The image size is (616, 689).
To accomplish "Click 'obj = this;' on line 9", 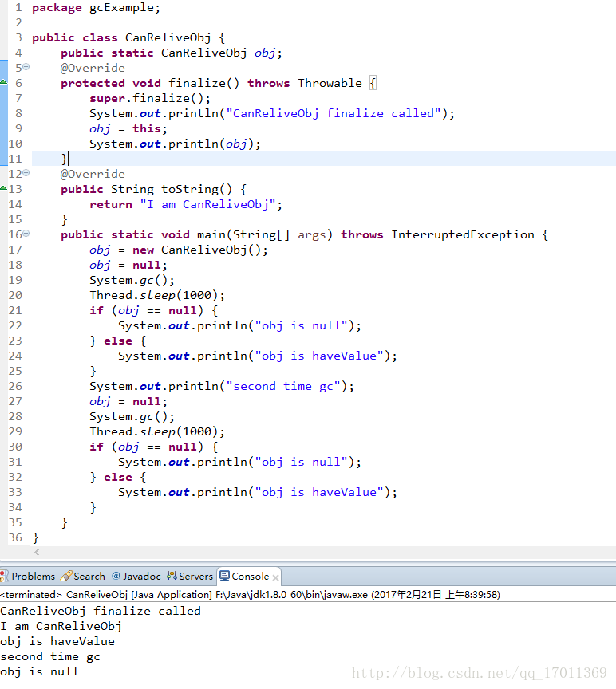I will pos(128,128).
